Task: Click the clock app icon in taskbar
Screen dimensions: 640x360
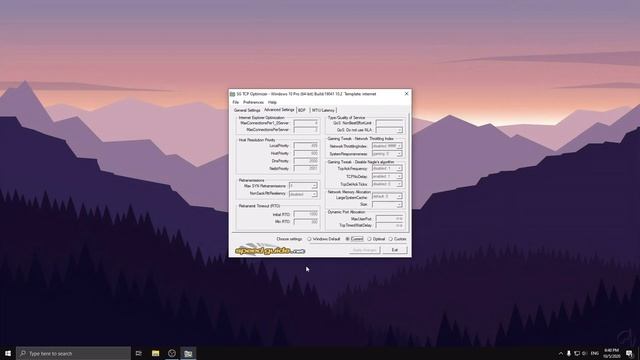Action: coord(172,353)
